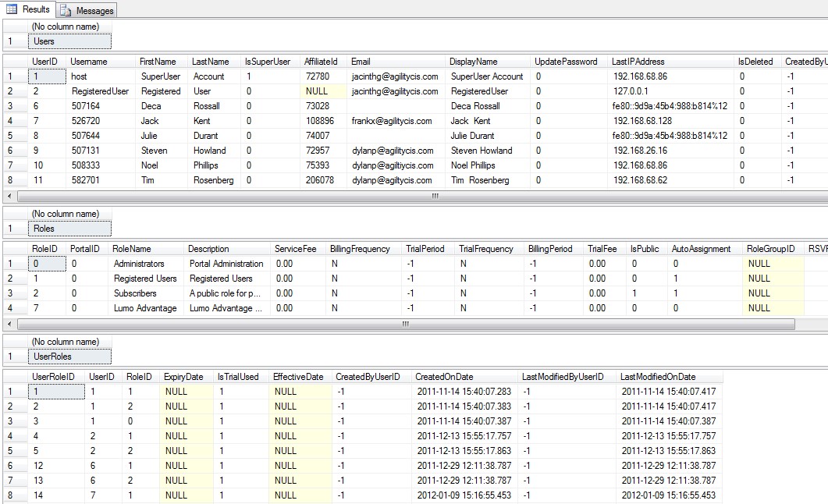Click the IsSuperUser column header
Image resolution: width=828 pixels, height=504 pixels.
pos(270,62)
